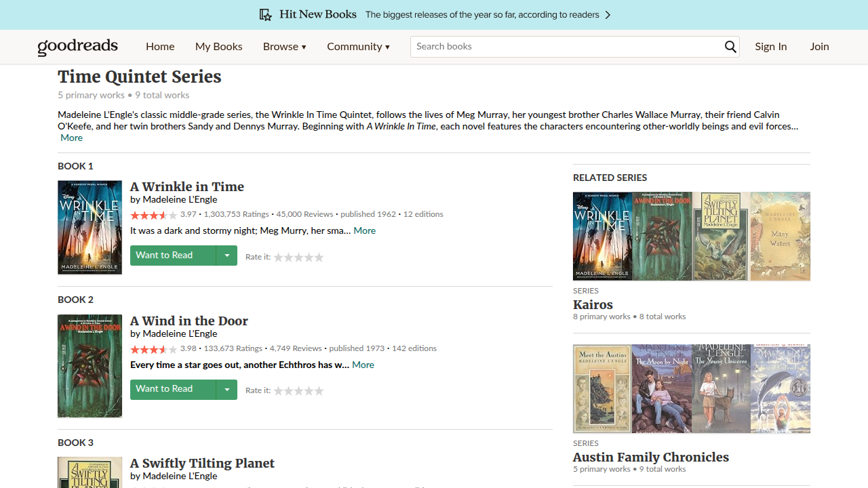Expand A Wrinkle in Time blurb via More

[x=364, y=230]
